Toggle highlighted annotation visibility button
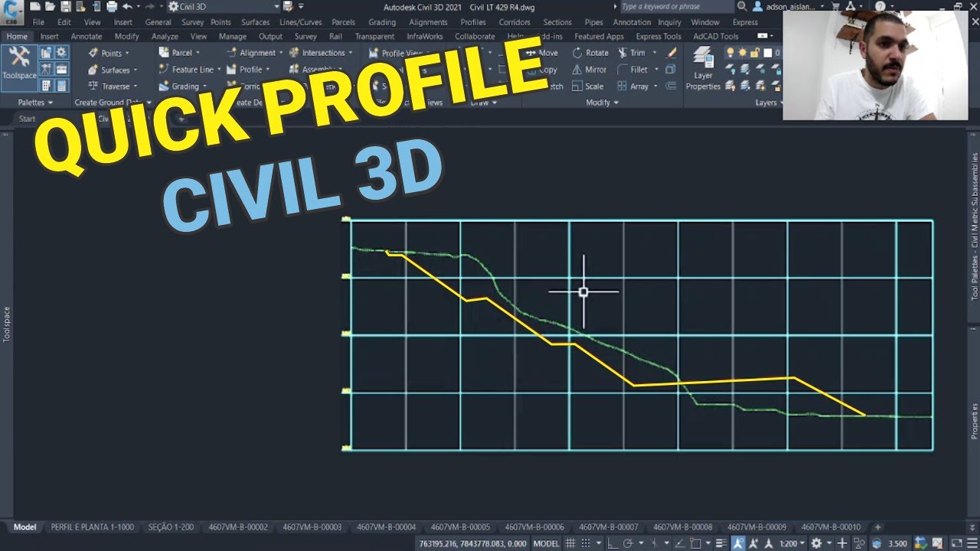The height and width of the screenshot is (551, 980). [x=738, y=543]
